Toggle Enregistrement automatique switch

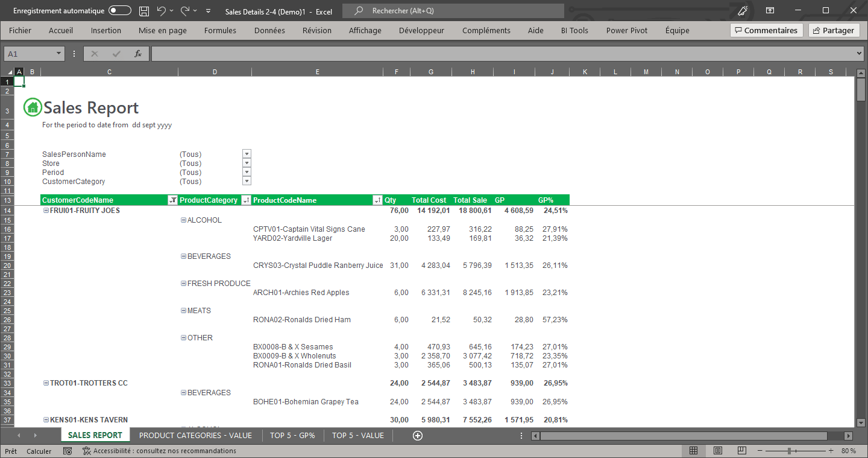[x=120, y=11]
